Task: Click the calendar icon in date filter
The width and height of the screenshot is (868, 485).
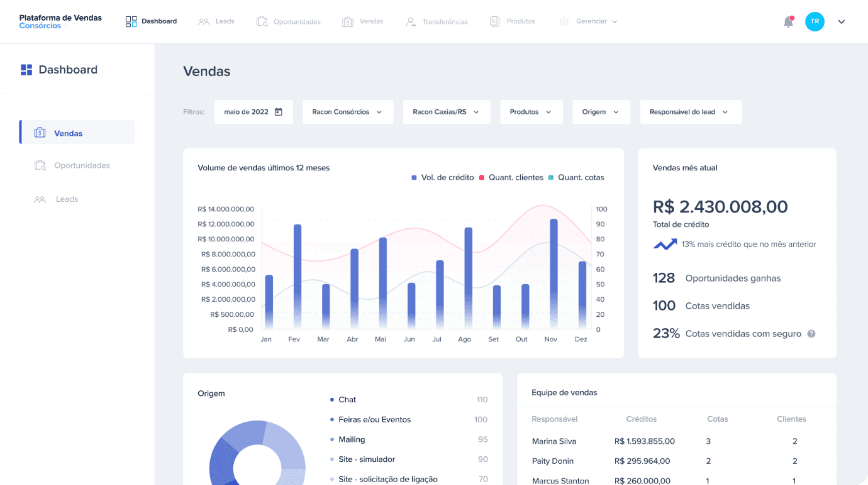Action: (278, 112)
